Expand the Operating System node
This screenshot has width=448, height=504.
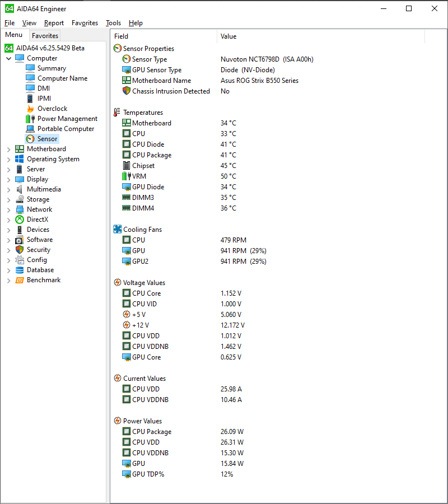tap(8, 160)
